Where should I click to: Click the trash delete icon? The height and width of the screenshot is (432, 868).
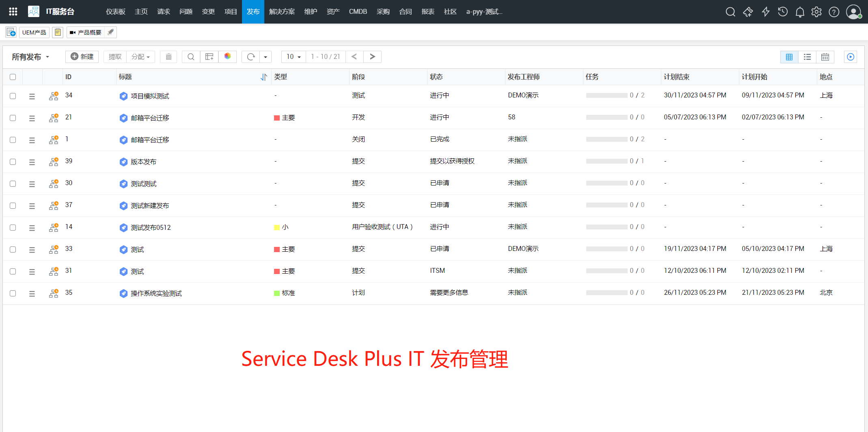(x=168, y=57)
